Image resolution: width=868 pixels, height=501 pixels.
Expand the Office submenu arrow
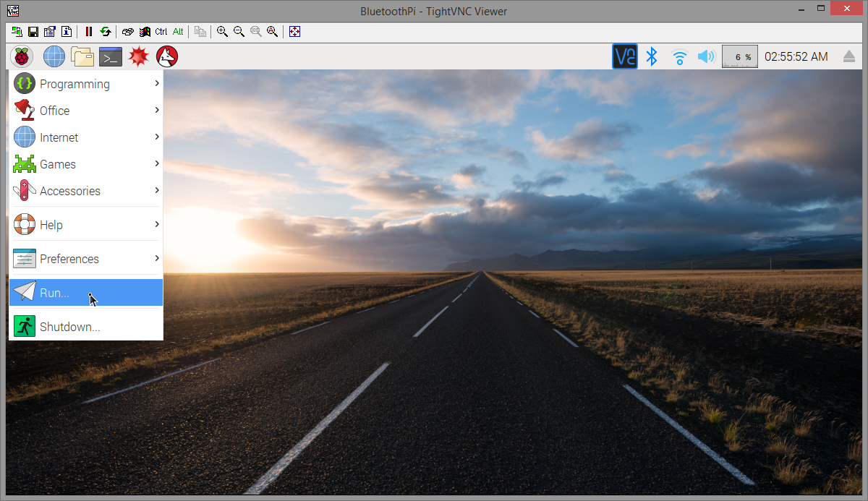pyautogui.click(x=156, y=110)
